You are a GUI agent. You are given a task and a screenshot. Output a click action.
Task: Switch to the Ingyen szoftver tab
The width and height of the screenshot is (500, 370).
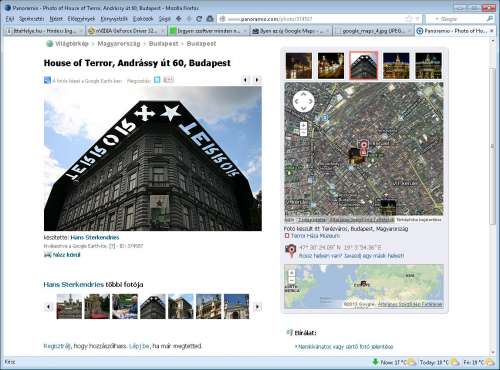tap(208, 31)
